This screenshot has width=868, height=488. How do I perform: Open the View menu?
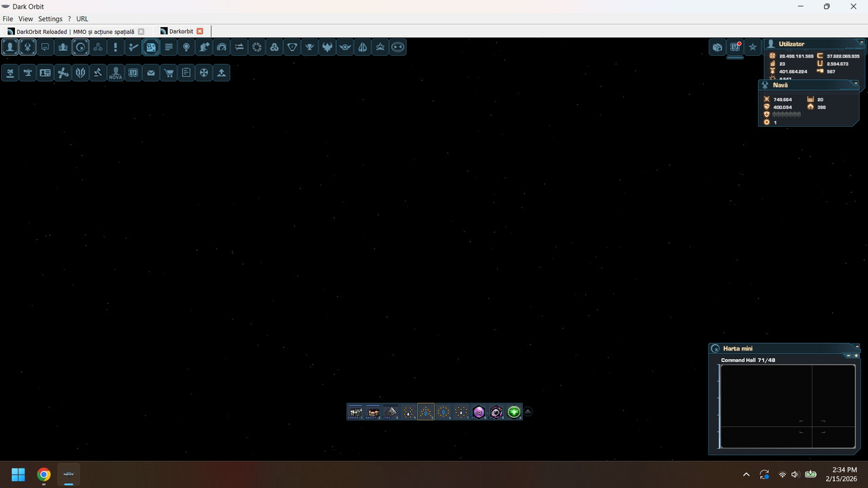point(25,19)
